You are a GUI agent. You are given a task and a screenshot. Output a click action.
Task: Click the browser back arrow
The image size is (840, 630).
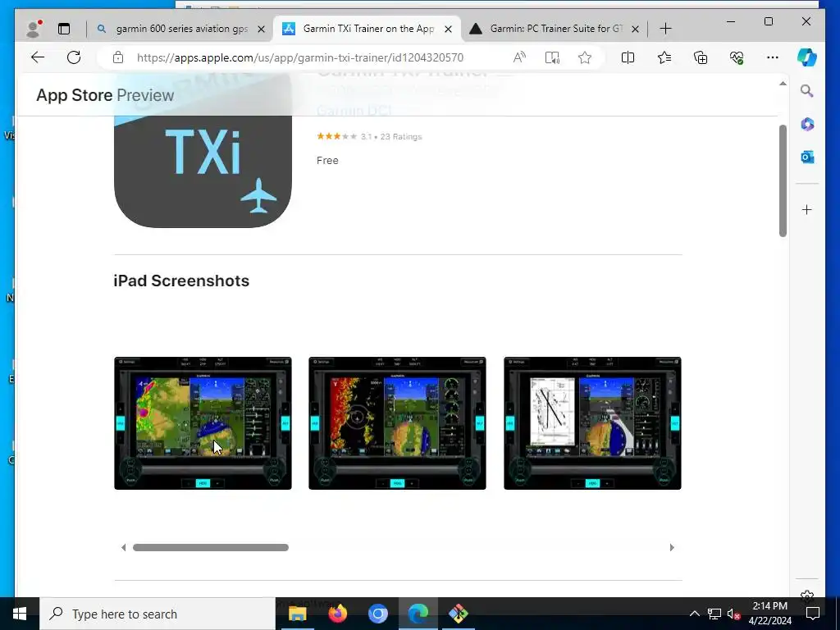coord(38,57)
